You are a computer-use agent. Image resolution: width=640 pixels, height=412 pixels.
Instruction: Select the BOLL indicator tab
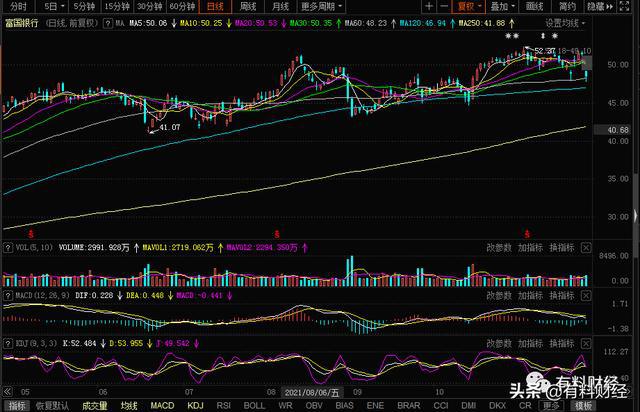254,405
